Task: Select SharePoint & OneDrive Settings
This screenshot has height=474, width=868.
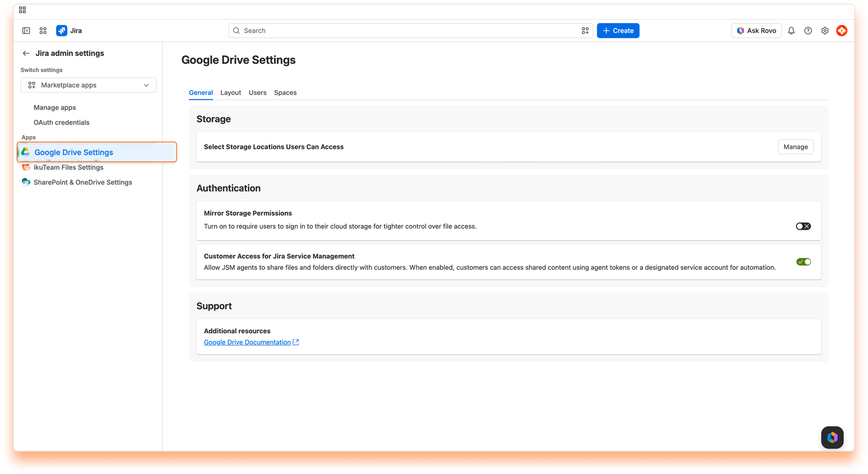Action: [83, 182]
